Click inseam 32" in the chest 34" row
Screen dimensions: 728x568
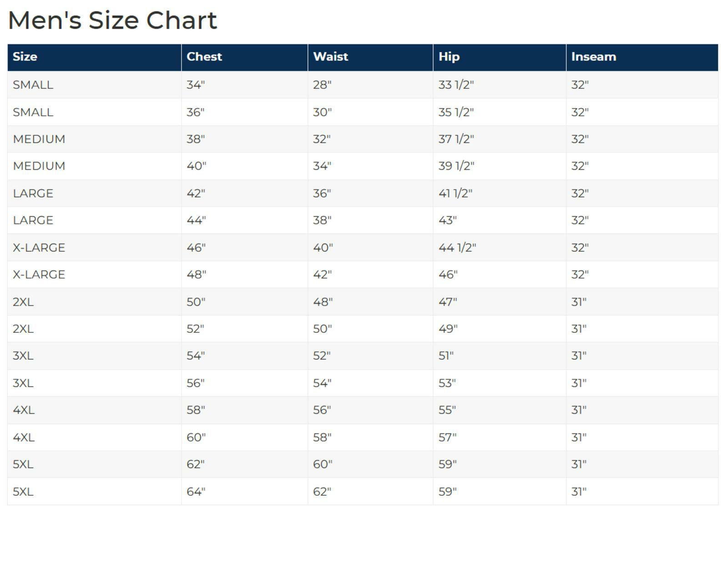[x=580, y=85]
